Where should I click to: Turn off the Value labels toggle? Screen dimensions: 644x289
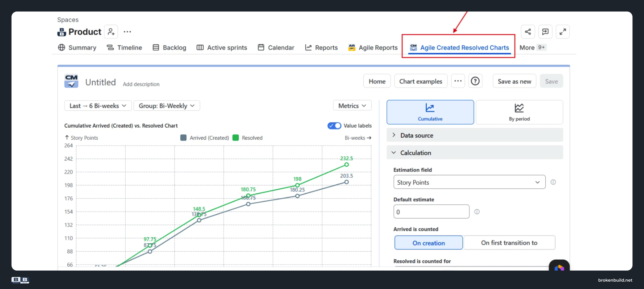(x=334, y=126)
